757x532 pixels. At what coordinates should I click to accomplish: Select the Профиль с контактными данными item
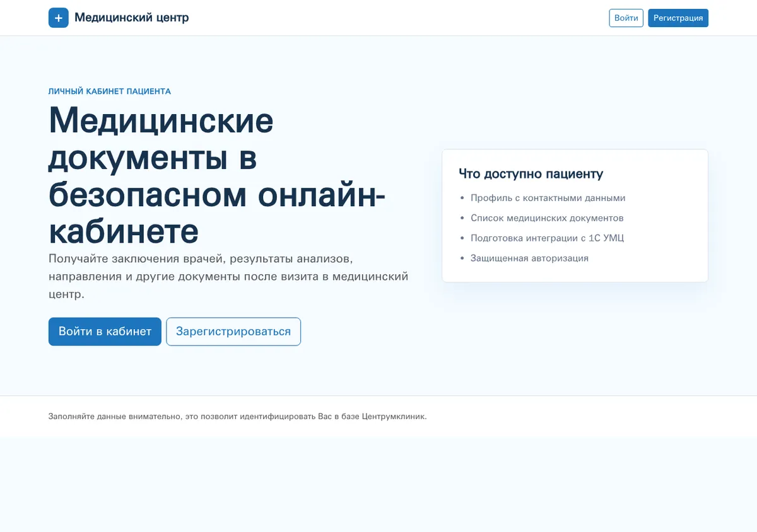(x=548, y=198)
